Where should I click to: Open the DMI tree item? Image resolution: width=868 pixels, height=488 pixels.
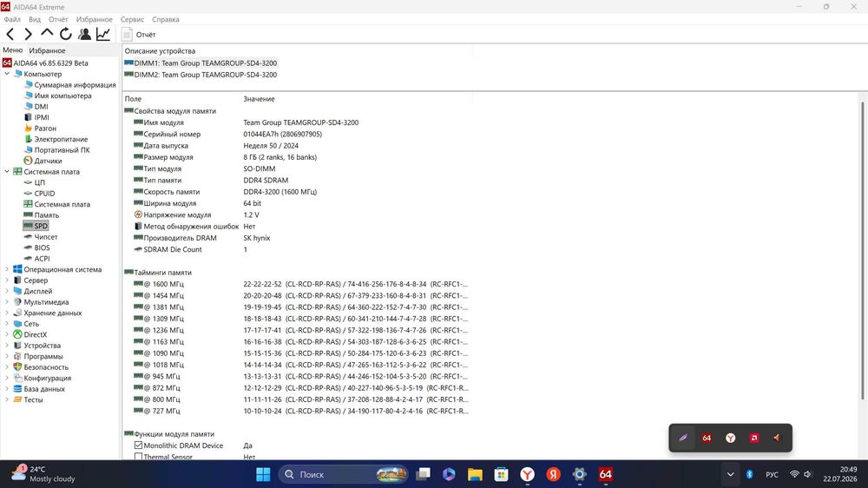[41, 106]
